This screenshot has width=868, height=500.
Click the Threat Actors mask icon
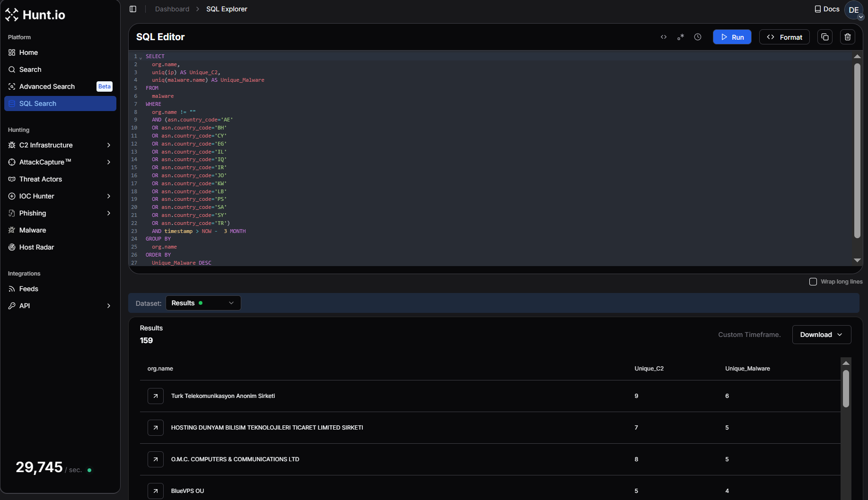[12, 179]
